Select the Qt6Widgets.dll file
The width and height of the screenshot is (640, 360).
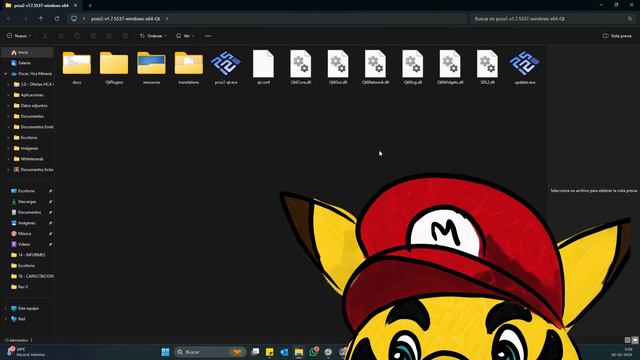pos(450,67)
